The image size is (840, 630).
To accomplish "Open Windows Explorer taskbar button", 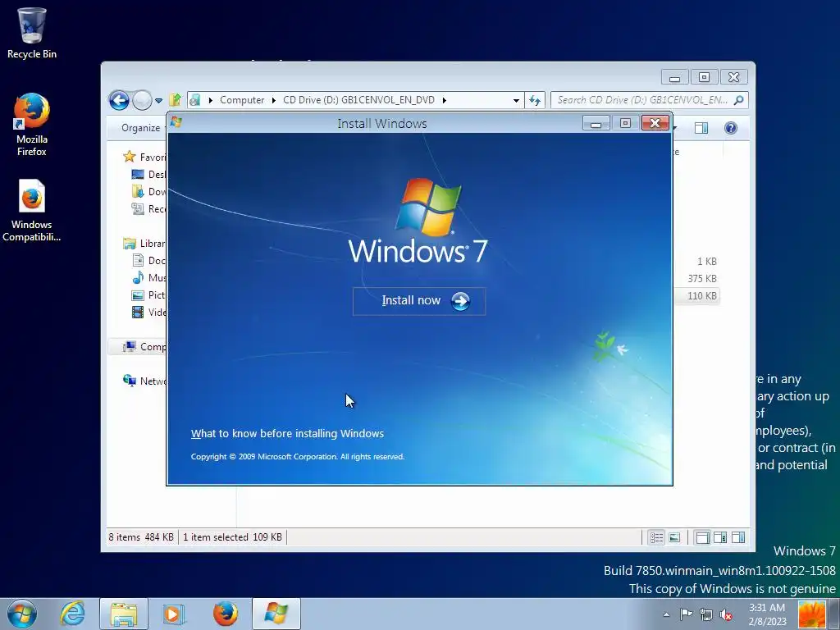I will point(124,614).
